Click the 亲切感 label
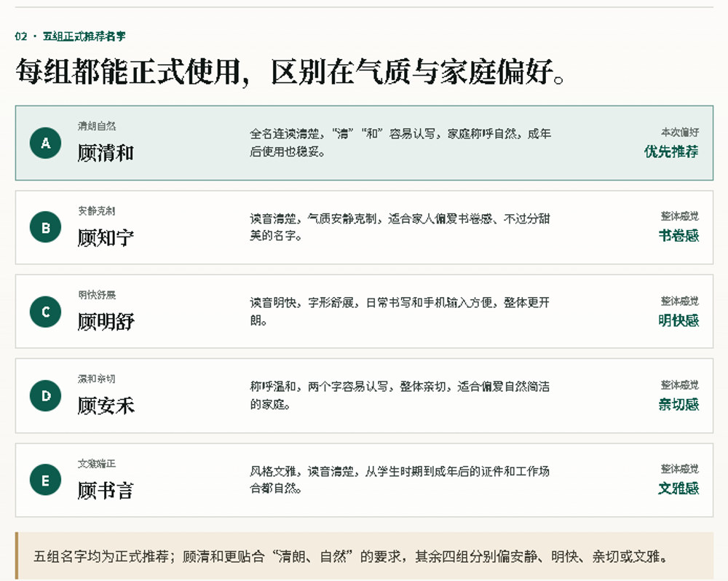The width and height of the screenshot is (728, 581). point(678,404)
